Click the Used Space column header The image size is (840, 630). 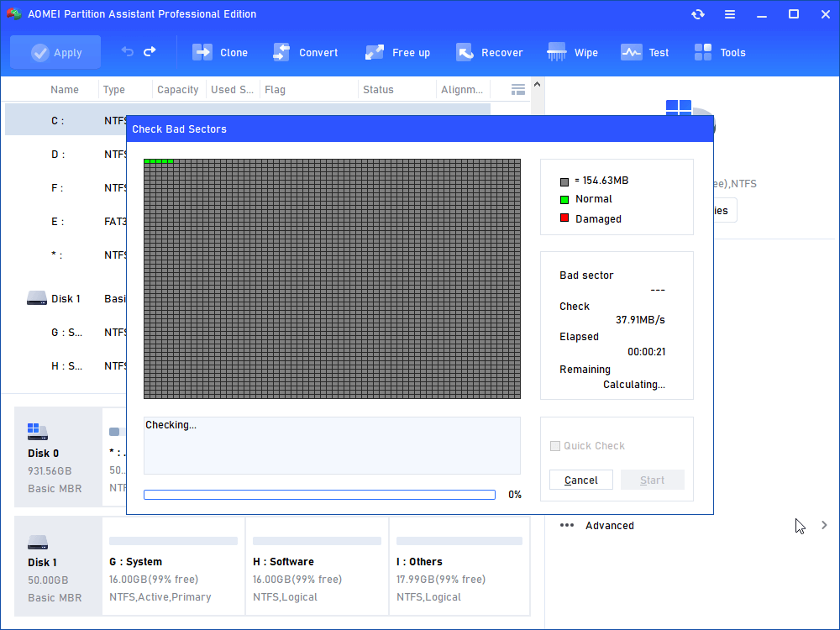tap(232, 90)
